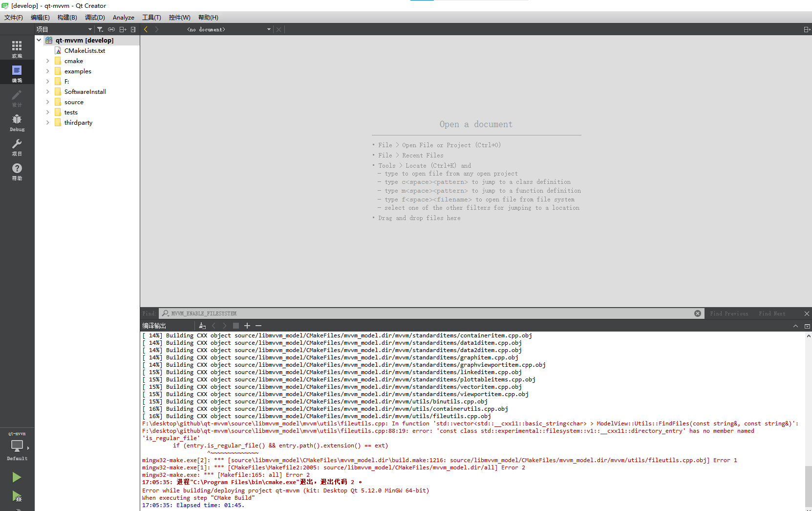The image size is (812, 511).
Task: Click the mingw32-make.exe[2] Error 1 line
Action: click(x=439, y=460)
